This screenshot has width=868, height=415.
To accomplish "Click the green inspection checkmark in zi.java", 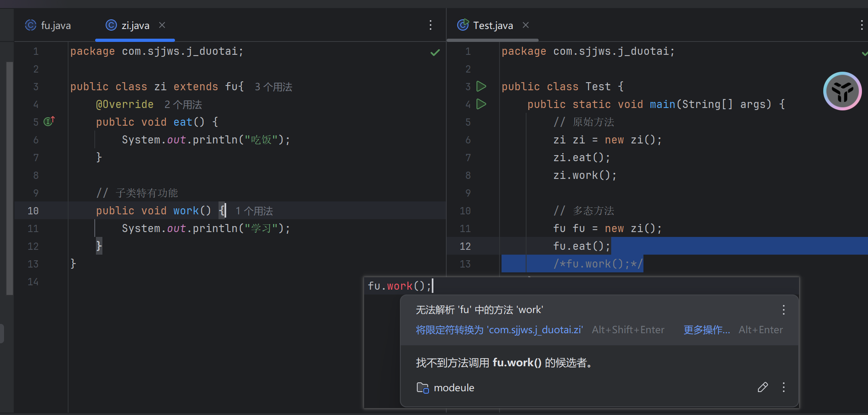I will tap(435, 52).
